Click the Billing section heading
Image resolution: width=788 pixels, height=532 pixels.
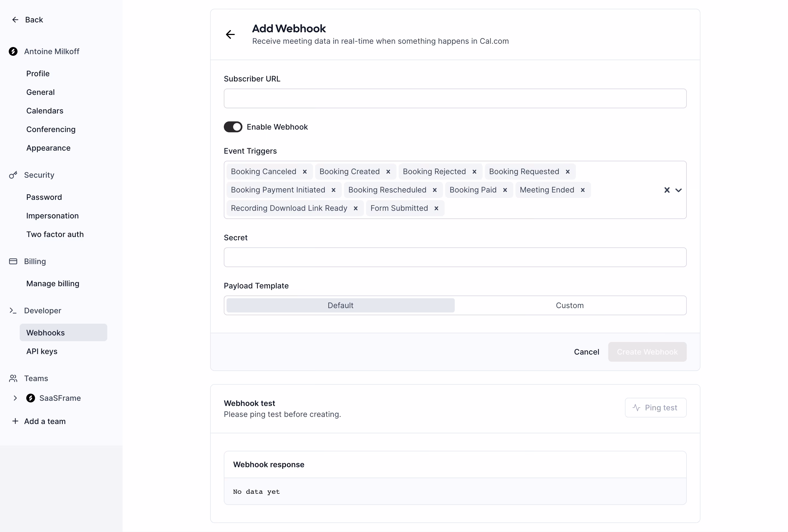pyautogui.click(x=35, y=262)
